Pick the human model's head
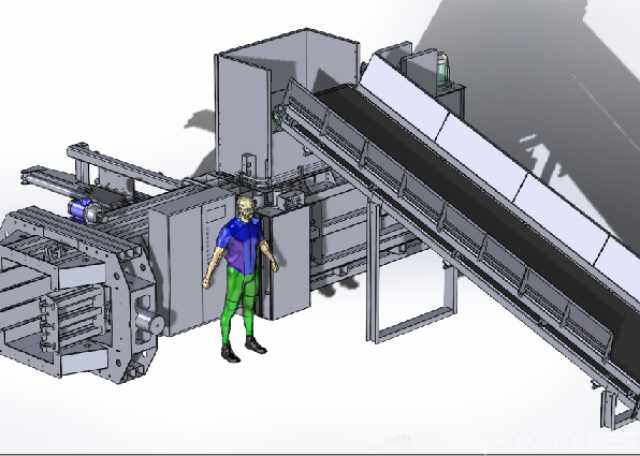The image size is (640, 456). pyautogui.click(x=246, y=207)
